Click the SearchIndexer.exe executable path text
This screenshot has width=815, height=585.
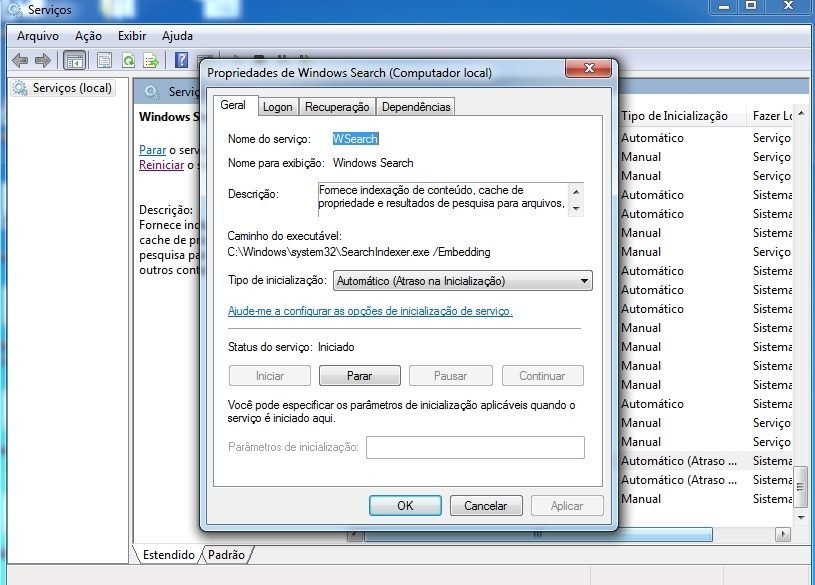359,252
